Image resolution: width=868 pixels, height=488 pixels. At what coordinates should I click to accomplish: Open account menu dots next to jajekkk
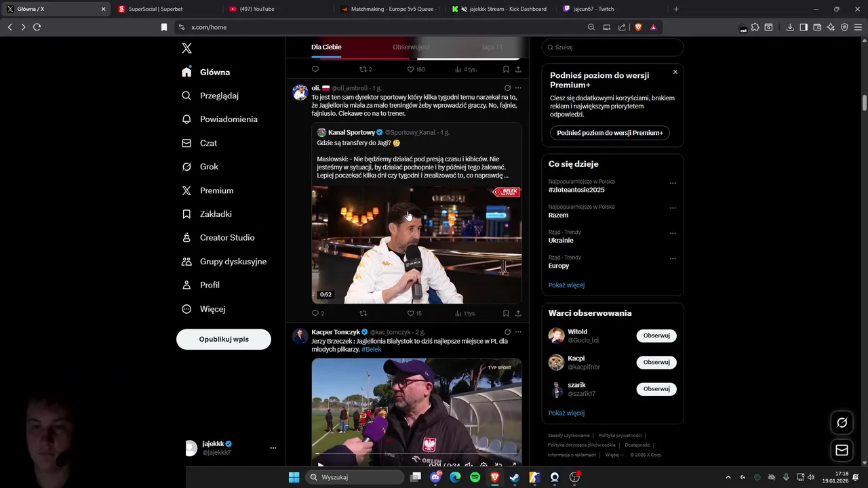pos(273,448)
